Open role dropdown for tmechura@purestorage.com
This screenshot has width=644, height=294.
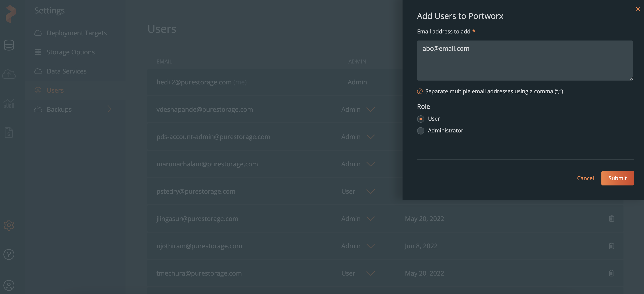point(370,273)
